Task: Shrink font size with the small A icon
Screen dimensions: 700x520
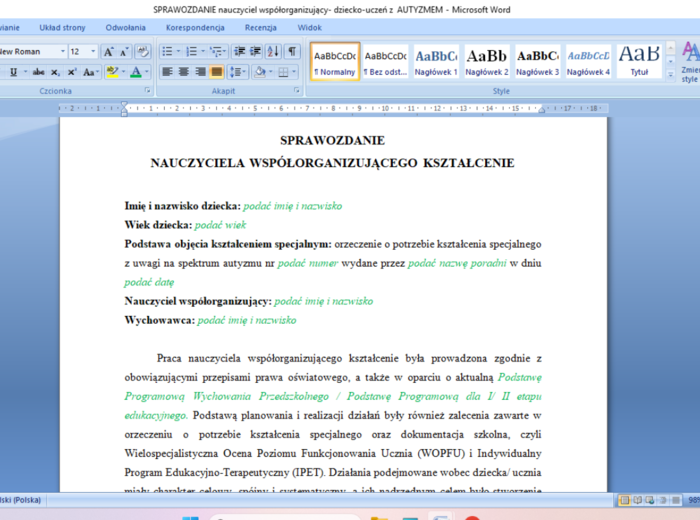Action: 125,52
